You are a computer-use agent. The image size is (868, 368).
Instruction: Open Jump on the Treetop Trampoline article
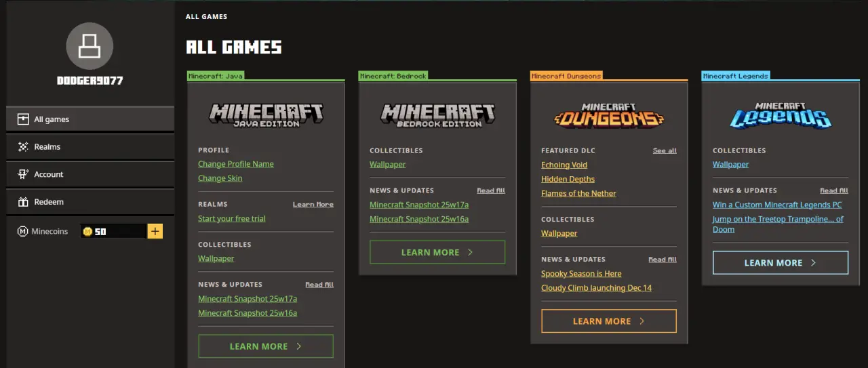[x=778, y=224]
